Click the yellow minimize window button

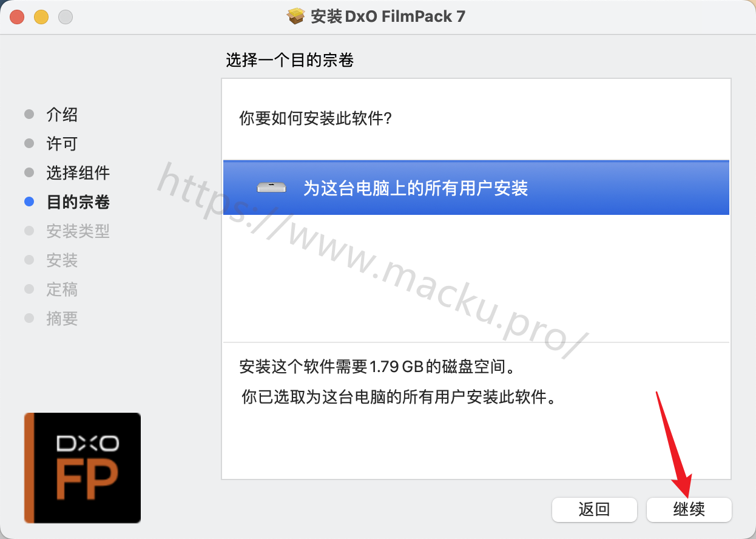click(41, 17)
